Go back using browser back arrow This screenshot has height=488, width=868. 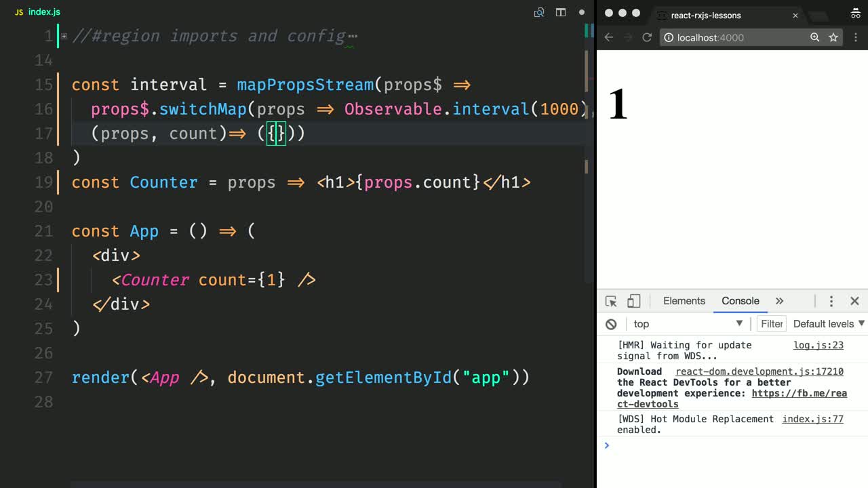[609, 37]
